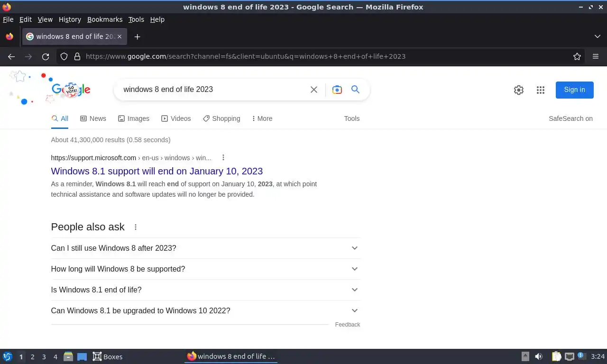
Task: Click the Firefox View pinned icon
Action: tap(9, 36)
